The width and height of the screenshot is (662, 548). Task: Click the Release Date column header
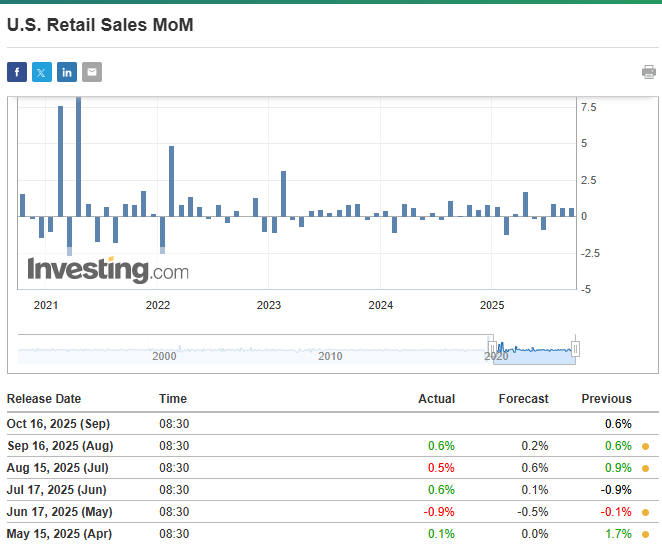click(44, 399)
